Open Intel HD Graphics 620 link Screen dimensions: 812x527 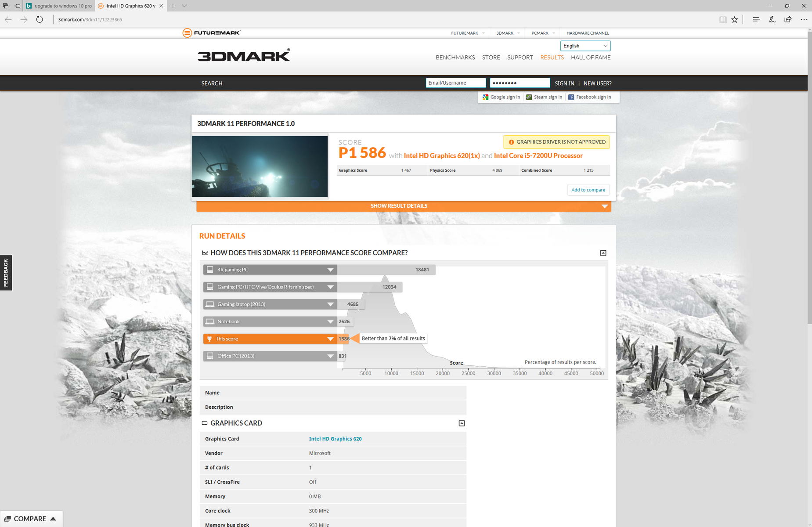[335, 439]
